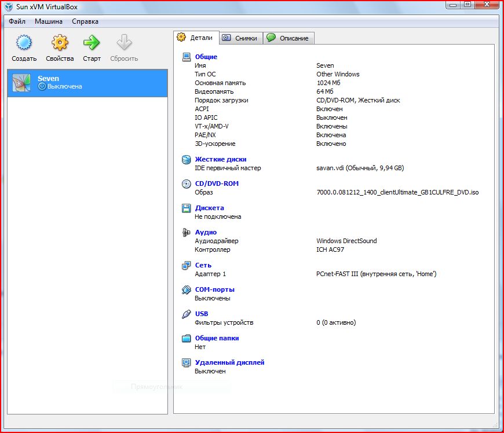Click the Аудио speaker icon

(187, 232)
